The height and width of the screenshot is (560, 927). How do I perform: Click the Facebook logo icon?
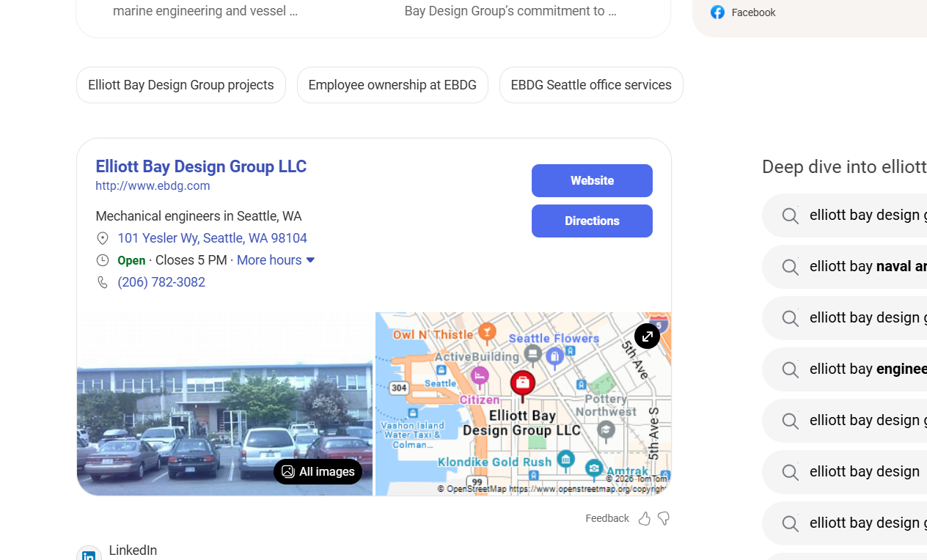[x=717, y=12]
